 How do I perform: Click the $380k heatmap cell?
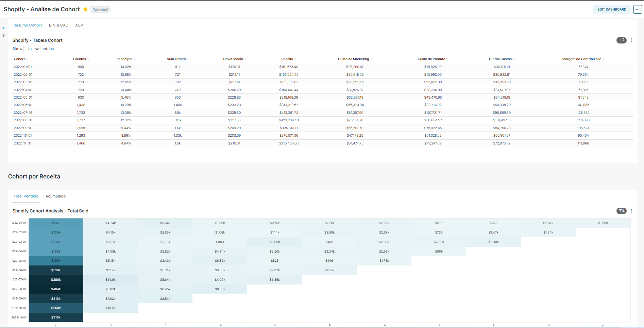[x=56, y=280]
